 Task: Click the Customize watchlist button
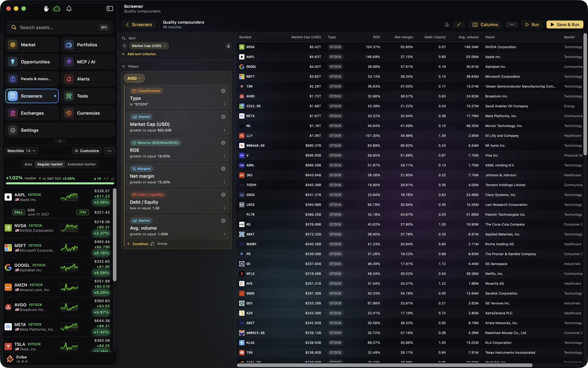click(x=87, y=151)
